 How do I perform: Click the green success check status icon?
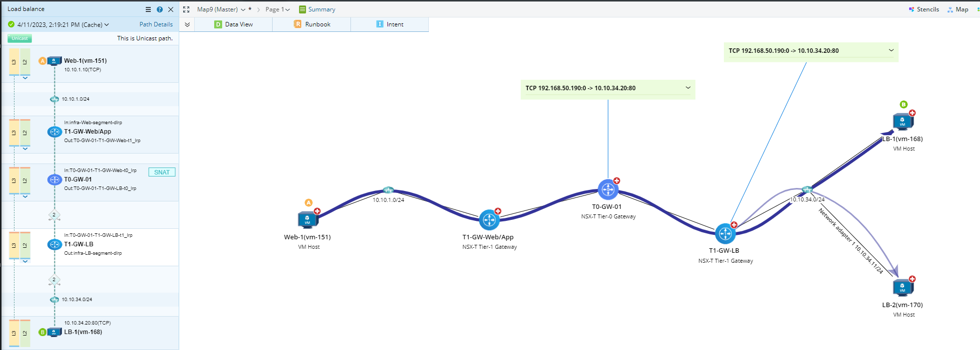(11, 24)
